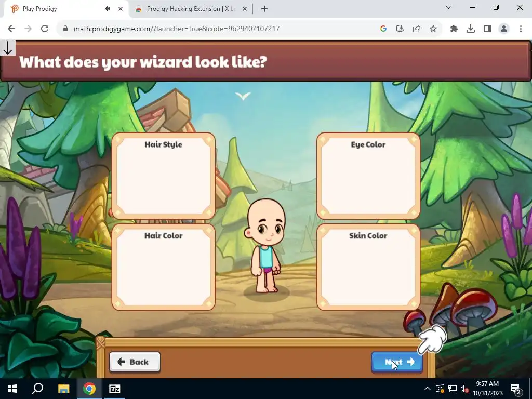The height and width of the screenshot is (399, 532).
Task: Open the Eye Color panel
Action: [x=368, y=176]
